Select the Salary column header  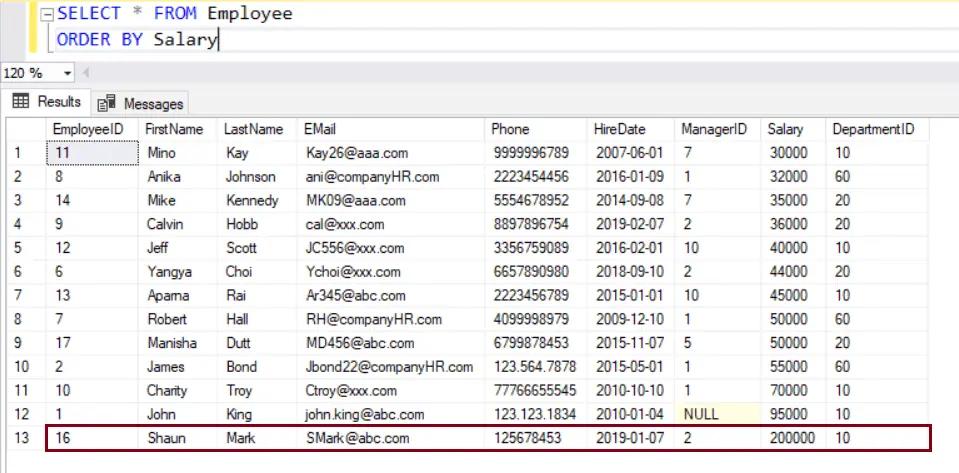point(785,129)
